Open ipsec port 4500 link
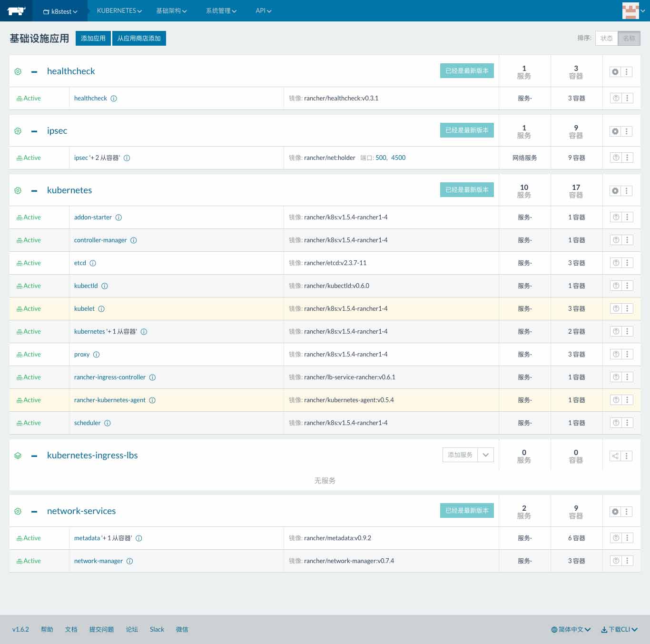This screenshot has height=644, width=650. pyautogui.click(x=398, y=158)
